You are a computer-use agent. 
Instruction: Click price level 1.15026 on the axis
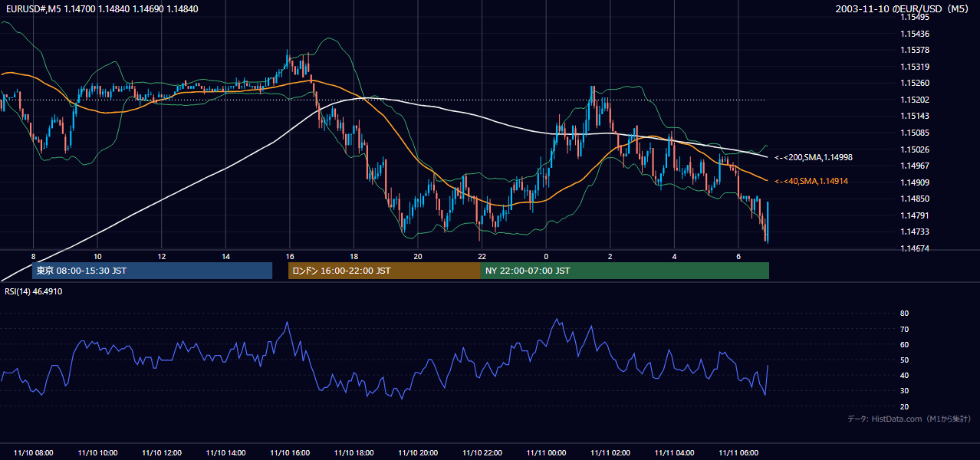(916, 149)
